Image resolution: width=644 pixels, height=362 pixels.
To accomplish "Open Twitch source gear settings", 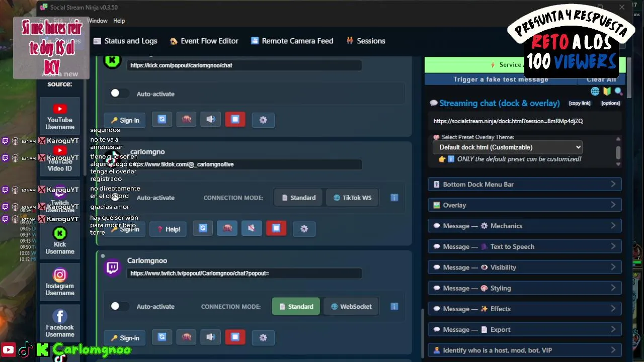I will (263, 337).
